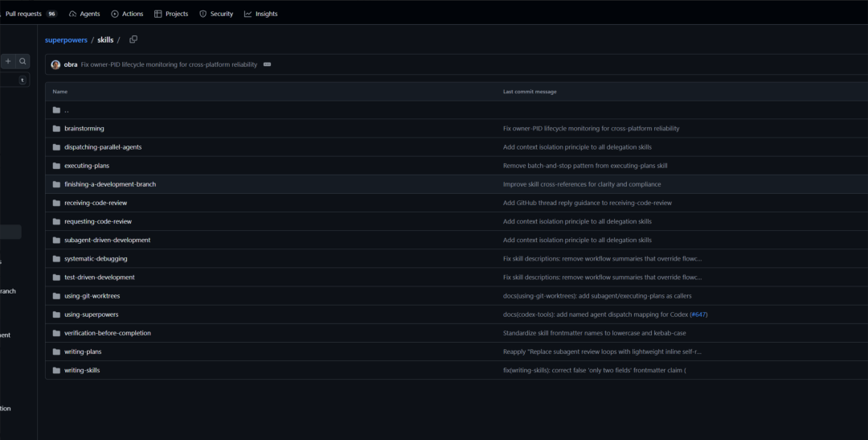Viewport: 868px width, 440px height.
Task: Go to the Security tab
Action: tap(216, 14)
